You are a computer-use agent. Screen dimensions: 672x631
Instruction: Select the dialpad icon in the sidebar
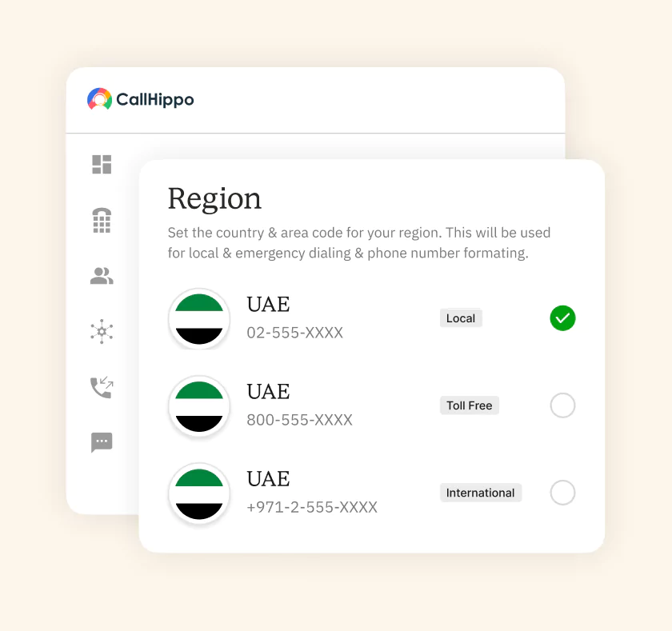pos(102,221)
